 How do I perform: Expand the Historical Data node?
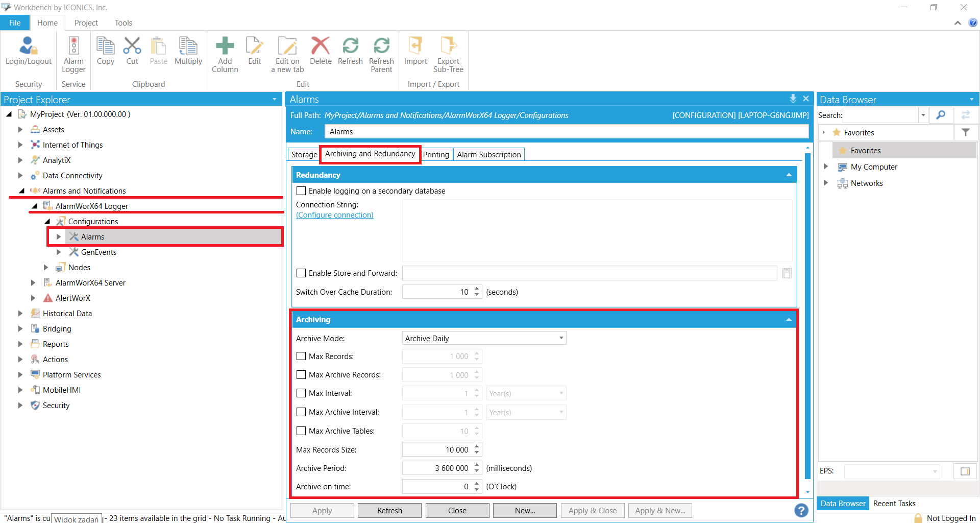[20, 314]
